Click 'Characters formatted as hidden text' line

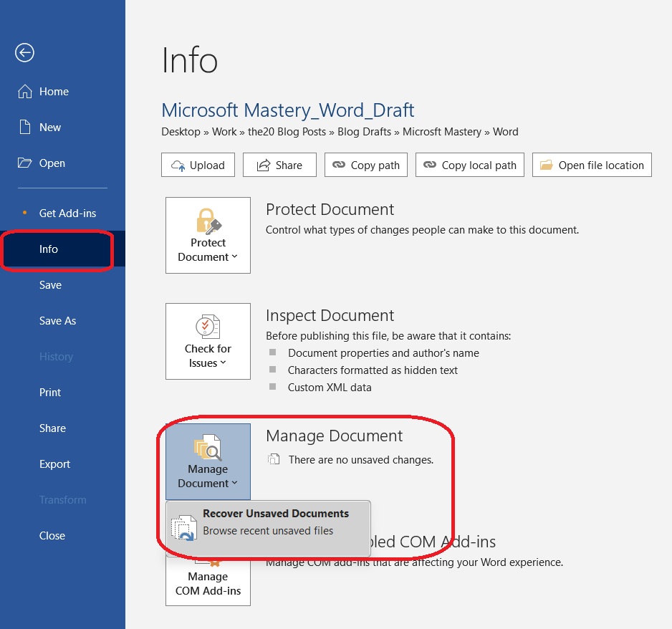click(373, 370)
